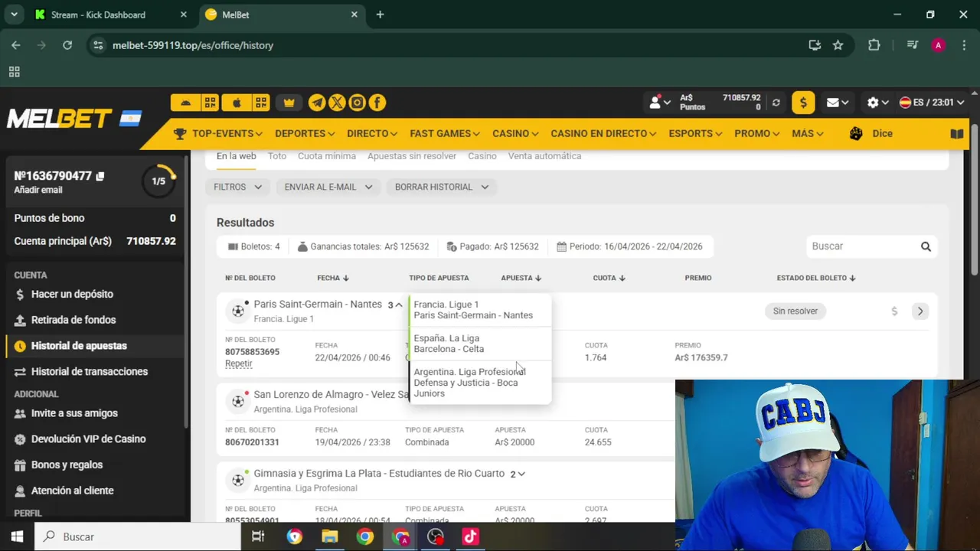Refresh the account balance
Viewport: 980px width, 551px height.
776,103
